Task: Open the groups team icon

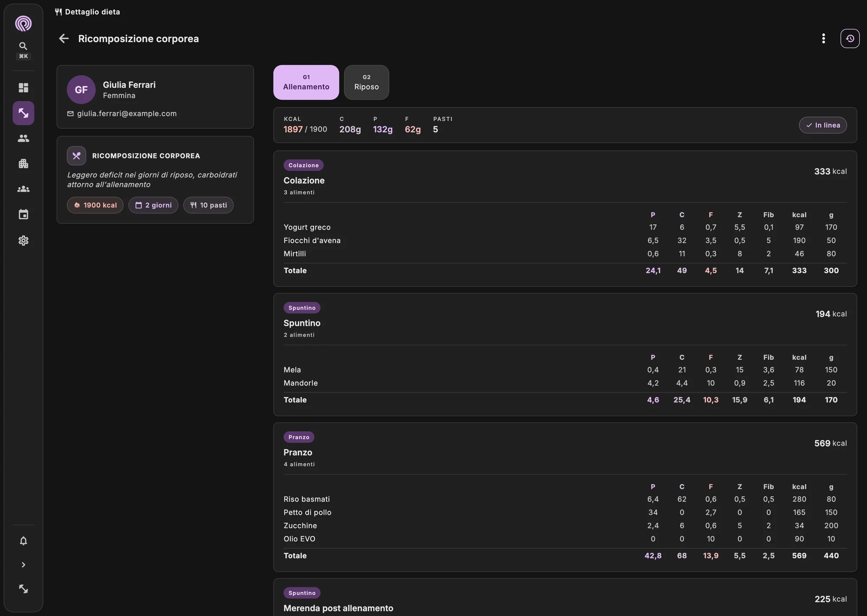Action: tap(23, 189)
